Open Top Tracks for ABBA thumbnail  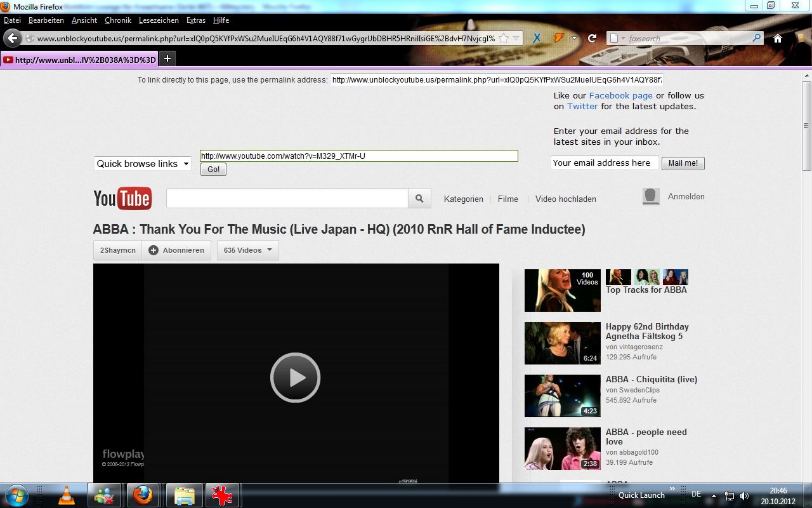pos(562,290)
